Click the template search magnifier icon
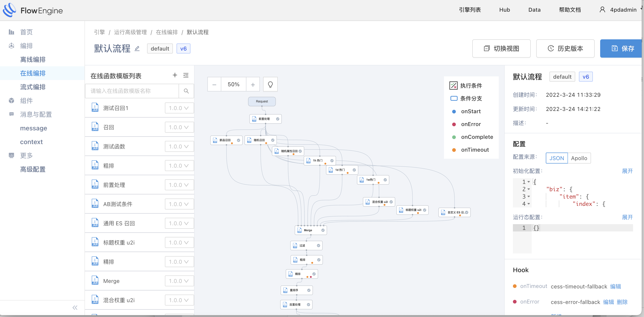 (x=186, y=91)
